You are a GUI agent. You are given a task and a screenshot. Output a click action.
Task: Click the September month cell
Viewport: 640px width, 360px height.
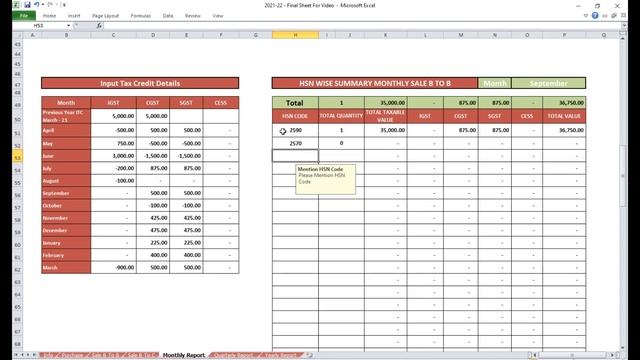[x=548, y=83]
